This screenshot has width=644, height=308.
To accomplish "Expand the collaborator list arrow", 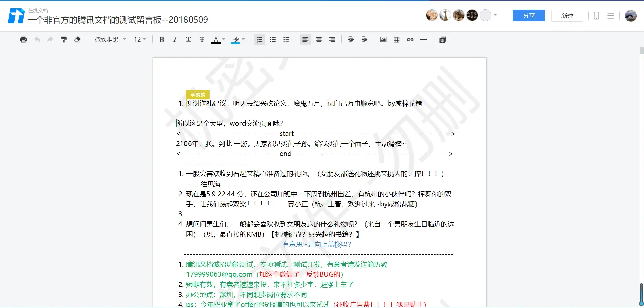I will point(495,15).
